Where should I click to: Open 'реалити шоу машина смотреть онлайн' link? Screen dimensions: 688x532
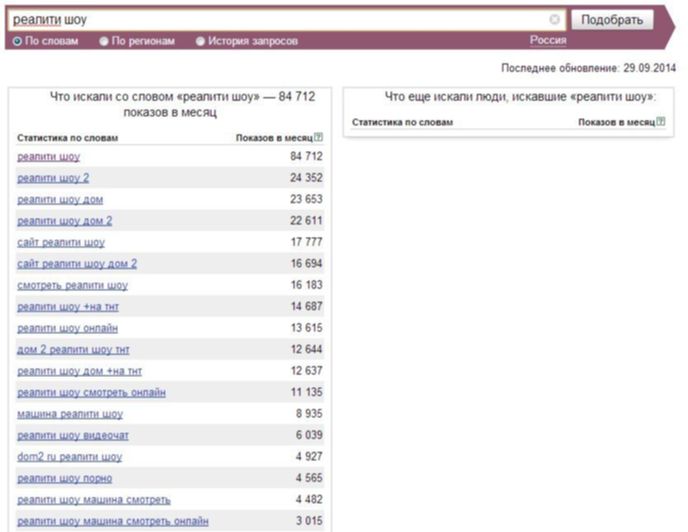pyautogui.click(x=113, y=521)
